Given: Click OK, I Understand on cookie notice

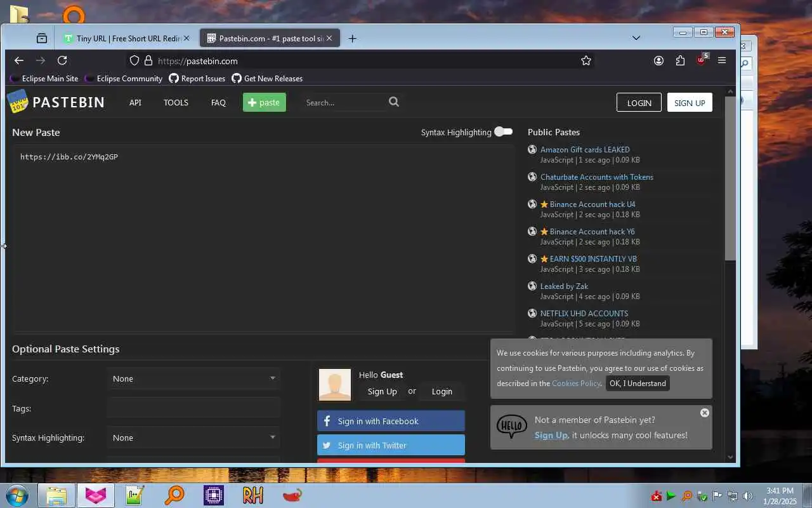Looking at the screenshot, I should click(x=638, y=383).
